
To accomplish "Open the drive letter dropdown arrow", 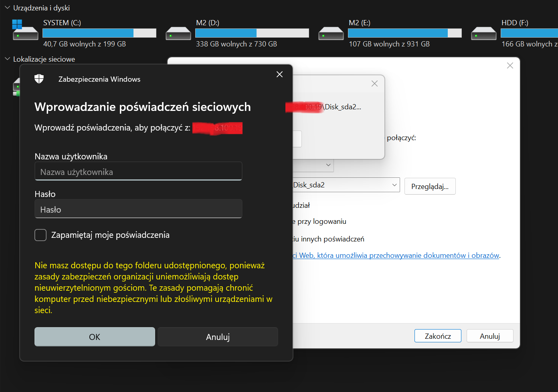I will [x=328, y=165].
